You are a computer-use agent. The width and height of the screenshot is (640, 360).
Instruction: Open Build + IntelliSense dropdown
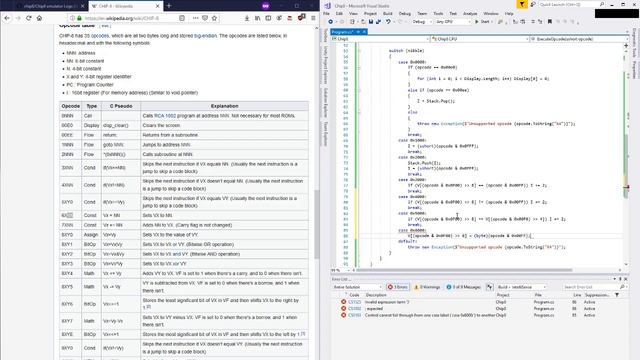(x=521, y=287)
